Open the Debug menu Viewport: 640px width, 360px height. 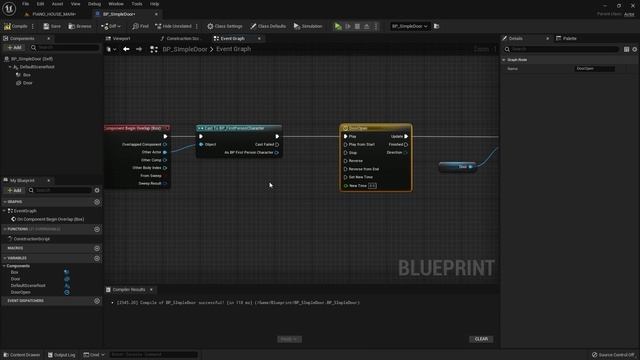[94, 4]
